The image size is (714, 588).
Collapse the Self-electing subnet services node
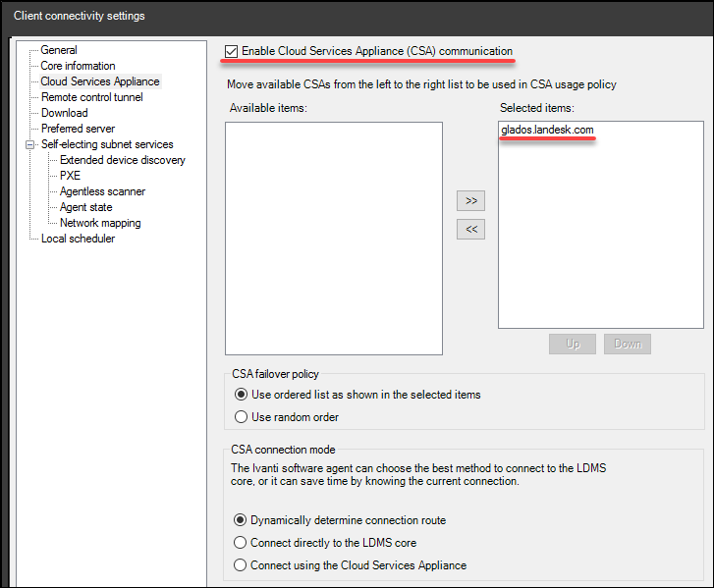click(x=30, y=145)
